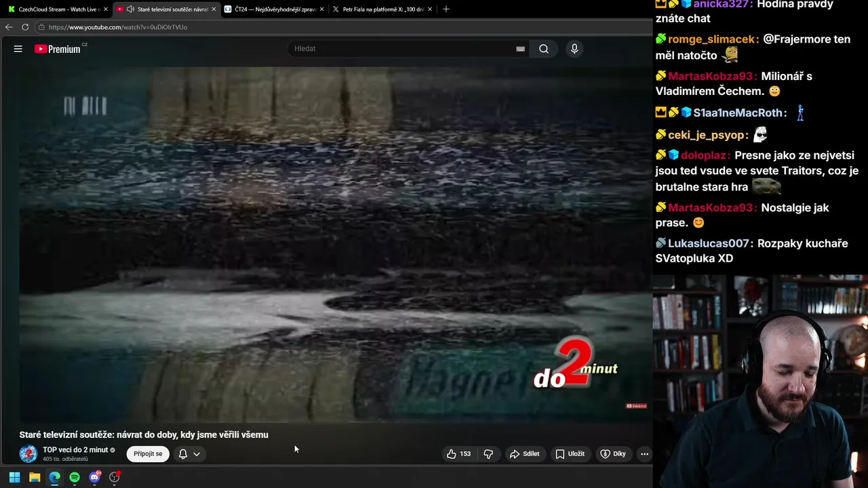Viewport: 868px width, 488px height.
Task: Dislike the video
Action: pyautogui.click(x=488, y=454)
